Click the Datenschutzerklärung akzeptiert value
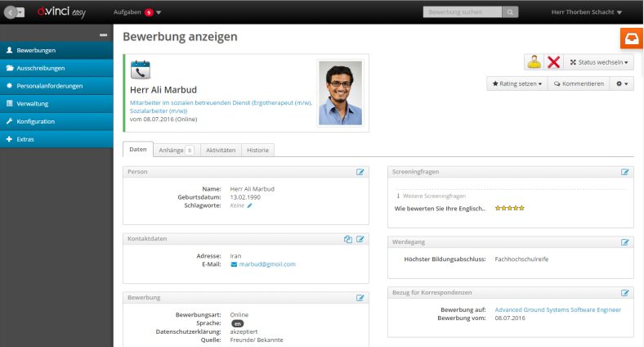Screen dimensions: 644x347 click(244, 331)
